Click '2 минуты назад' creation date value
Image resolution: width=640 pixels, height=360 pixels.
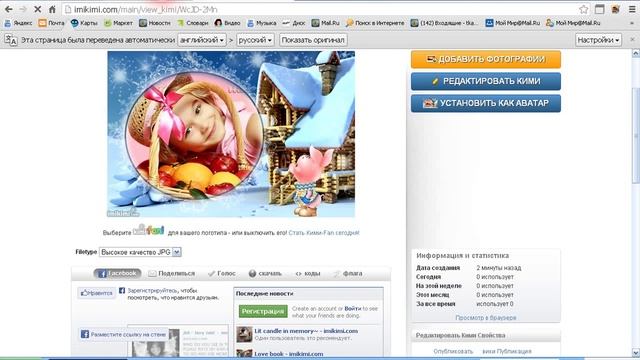click(x=499, y=268)
